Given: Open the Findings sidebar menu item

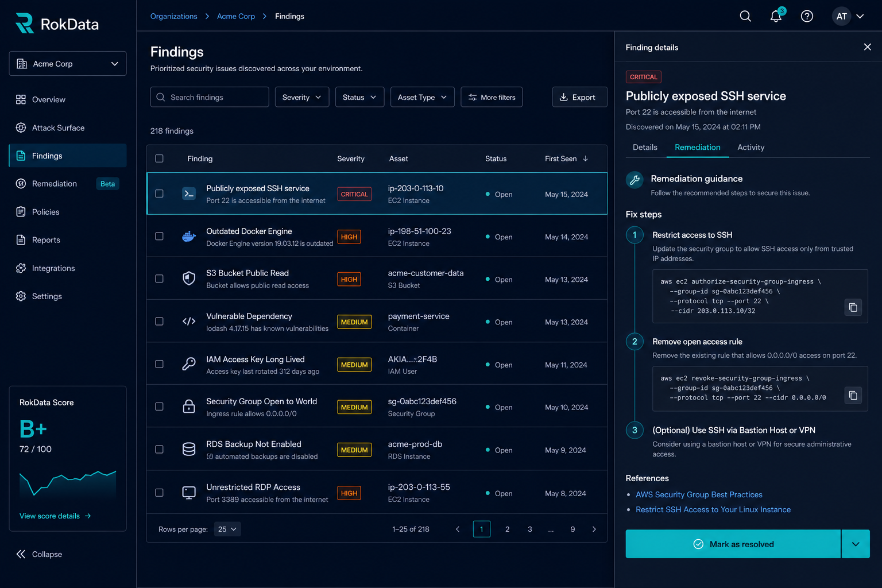Looking at the screenshot, I should coord(68,156).
